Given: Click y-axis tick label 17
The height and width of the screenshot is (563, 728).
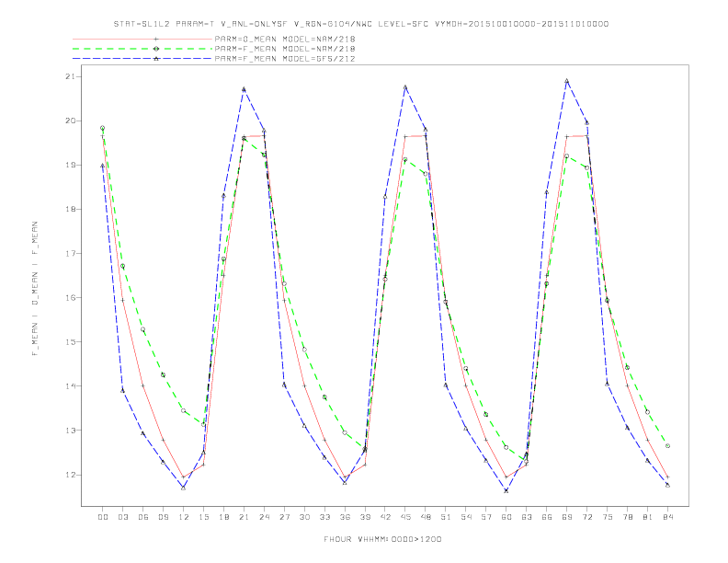Looking at the screenshot, I should (x=70, y=253).
